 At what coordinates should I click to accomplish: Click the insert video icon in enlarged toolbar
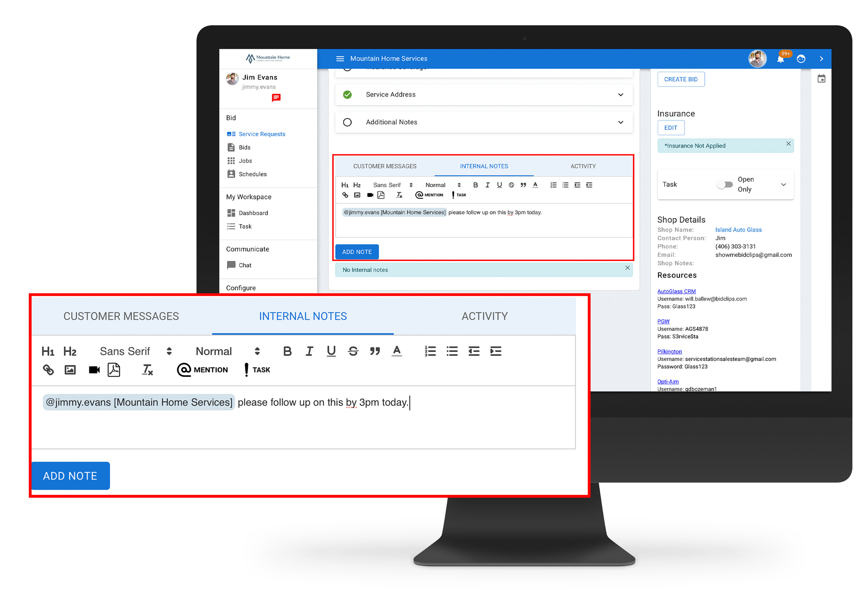coord(94,370)
